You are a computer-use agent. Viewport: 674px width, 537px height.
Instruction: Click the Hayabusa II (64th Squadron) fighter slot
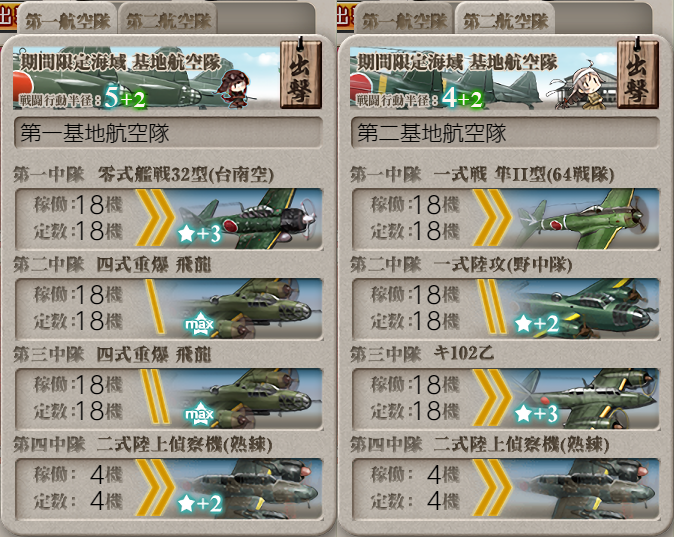click(506, 219)
